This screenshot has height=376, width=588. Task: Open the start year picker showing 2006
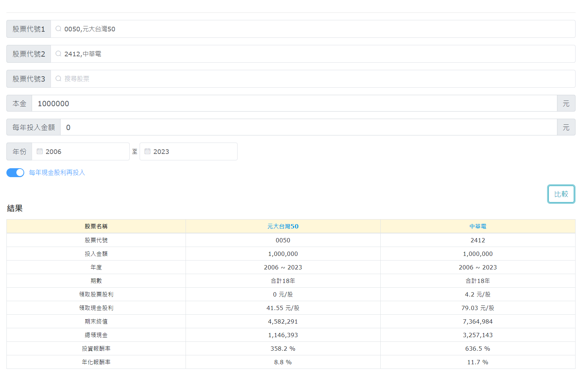click(85, 151)
